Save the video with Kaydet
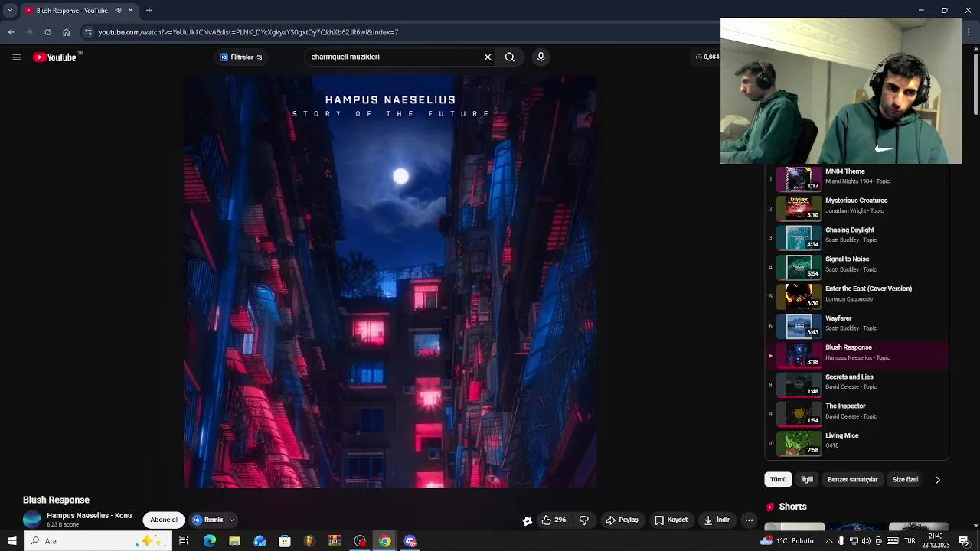 point(671,520)
